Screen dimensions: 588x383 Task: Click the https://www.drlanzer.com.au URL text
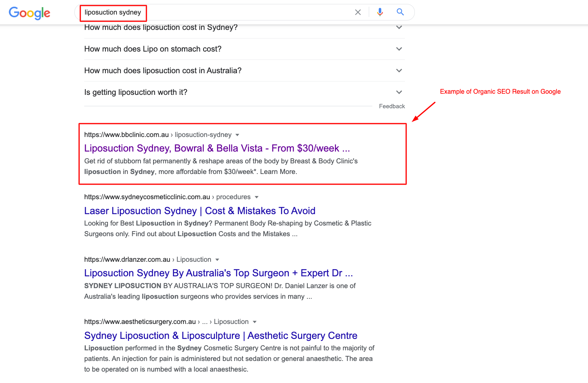[127, 259]
